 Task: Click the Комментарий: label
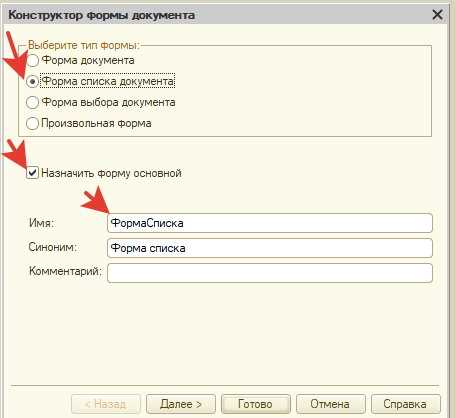[x=65, y=271]
